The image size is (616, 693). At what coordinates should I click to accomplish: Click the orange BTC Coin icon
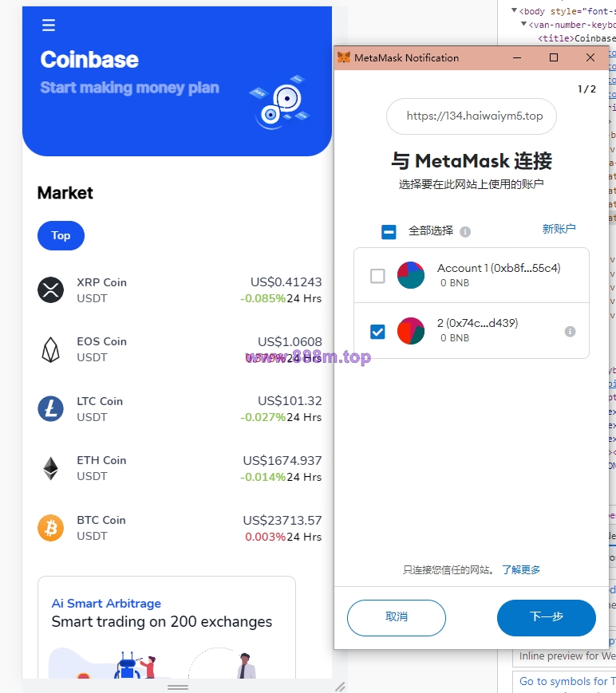click(x=50, y=528)
